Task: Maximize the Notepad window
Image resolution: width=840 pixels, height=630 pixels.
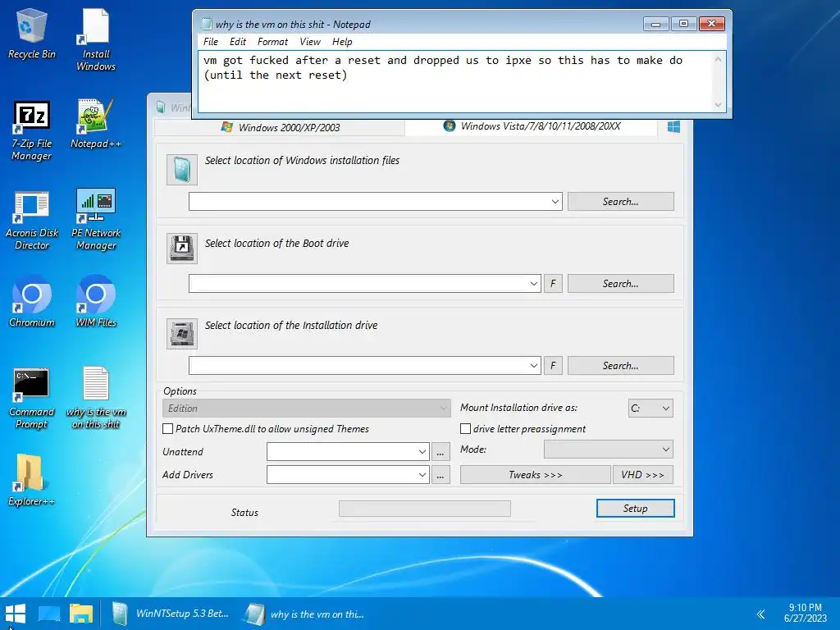Action: [x=683, y=24]
